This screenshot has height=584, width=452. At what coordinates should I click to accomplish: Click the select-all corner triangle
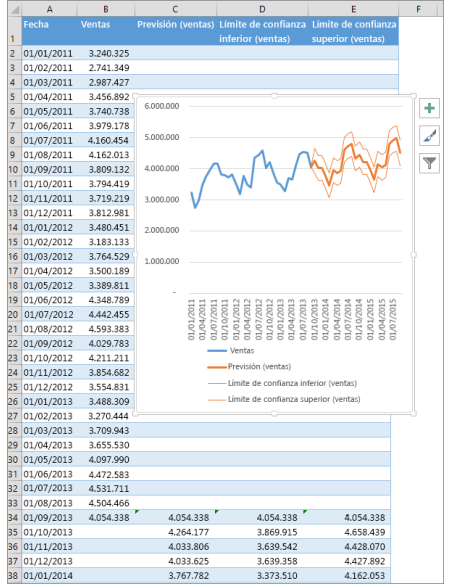pyautogui.click(x=15, y=9)
